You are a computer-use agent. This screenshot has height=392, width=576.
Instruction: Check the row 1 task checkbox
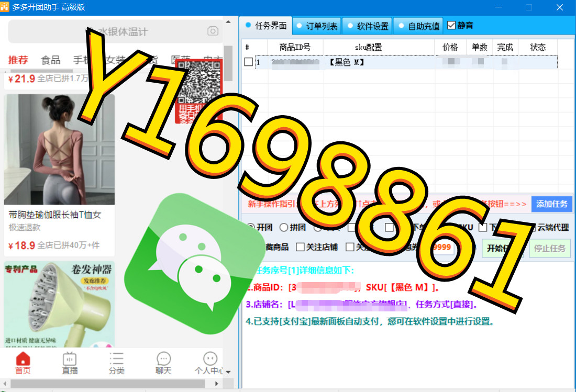pos(249,62)
